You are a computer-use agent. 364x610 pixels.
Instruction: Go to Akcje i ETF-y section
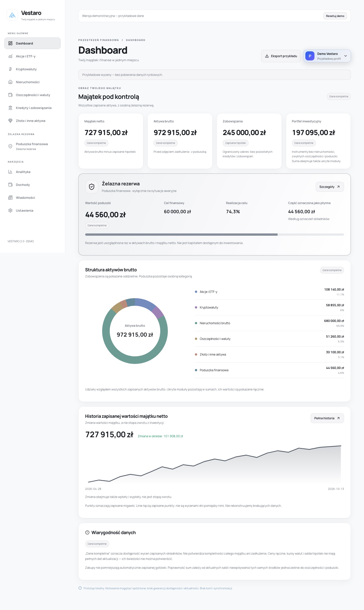point(32,56)
